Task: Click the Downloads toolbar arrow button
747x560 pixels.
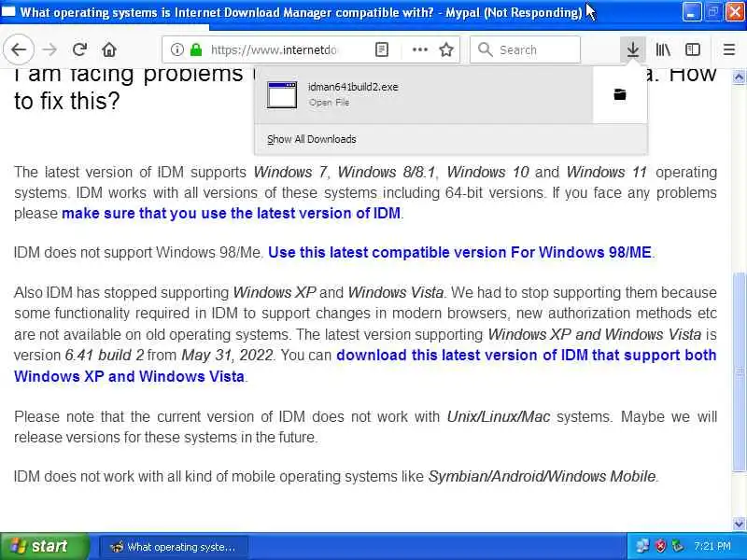Action: click(x=633, y=49)
